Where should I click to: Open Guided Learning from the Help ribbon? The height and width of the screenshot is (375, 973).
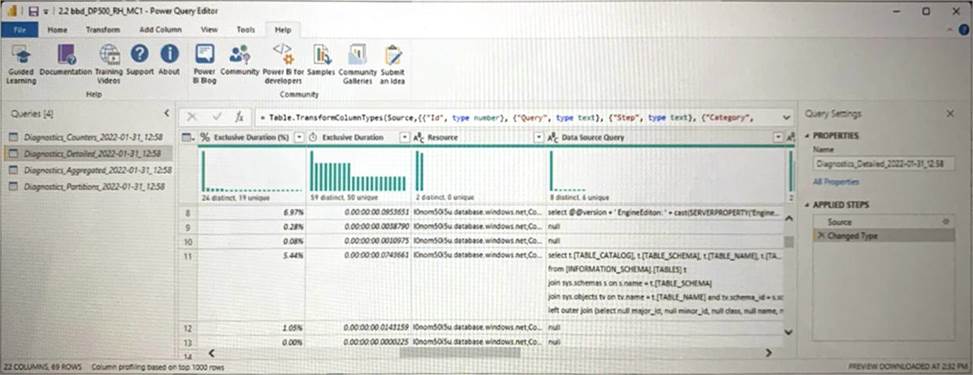(x=20, y=64)
